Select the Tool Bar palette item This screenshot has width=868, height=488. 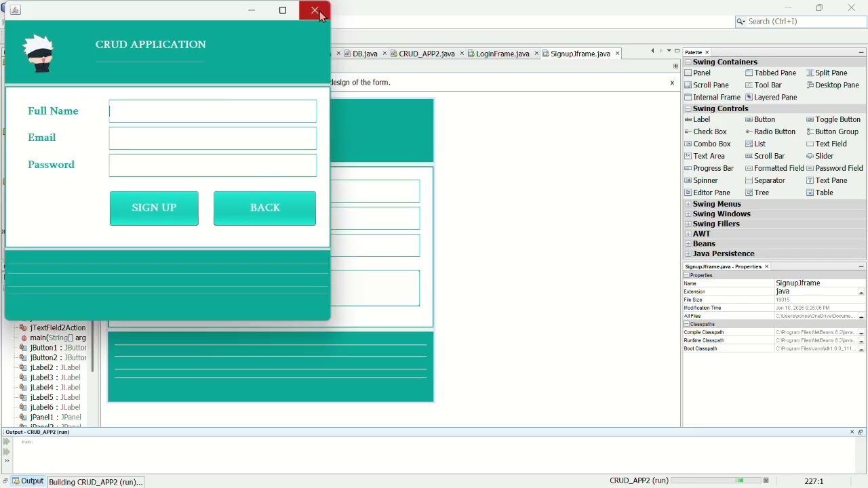764,85
